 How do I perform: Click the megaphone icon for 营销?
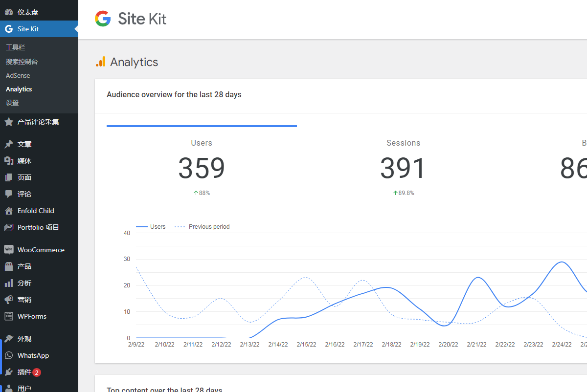coord(9,300)
